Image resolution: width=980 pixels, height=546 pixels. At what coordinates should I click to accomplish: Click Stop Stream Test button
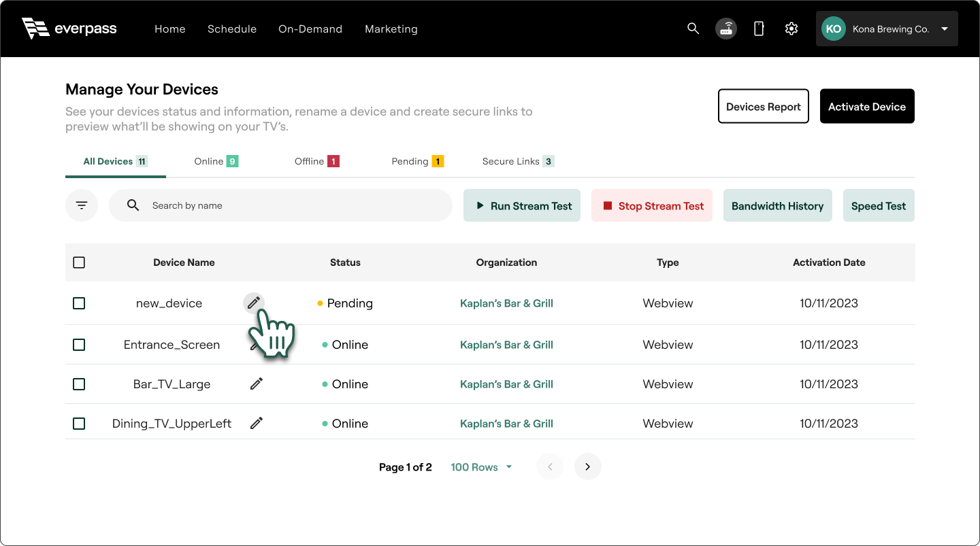click(x=652, y=205)
